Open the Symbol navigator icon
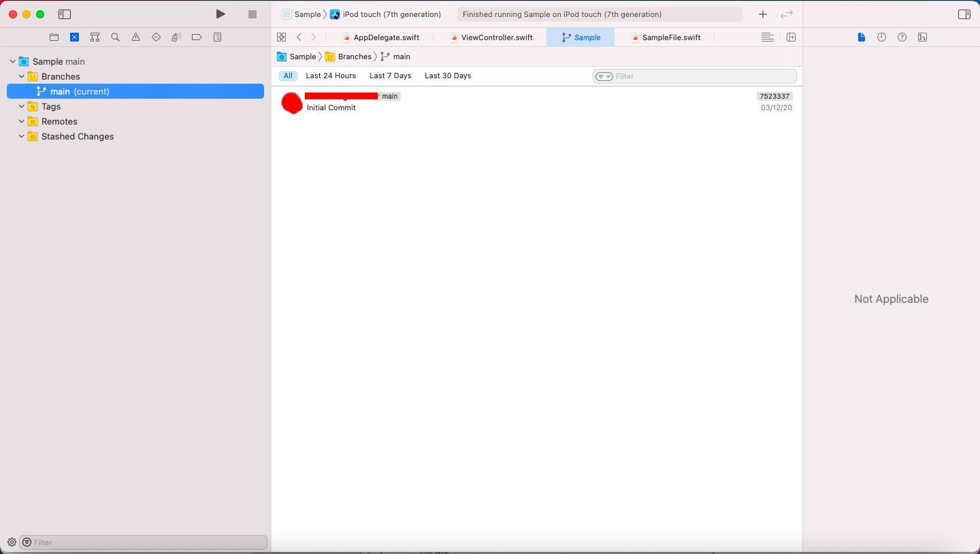 coord(95,37)
